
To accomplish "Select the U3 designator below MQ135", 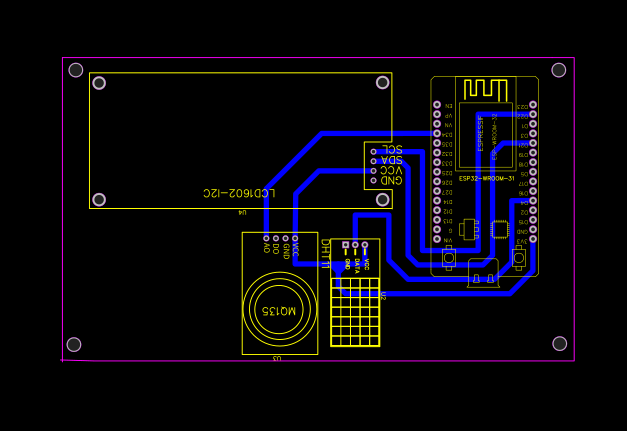I will (277, 359).
